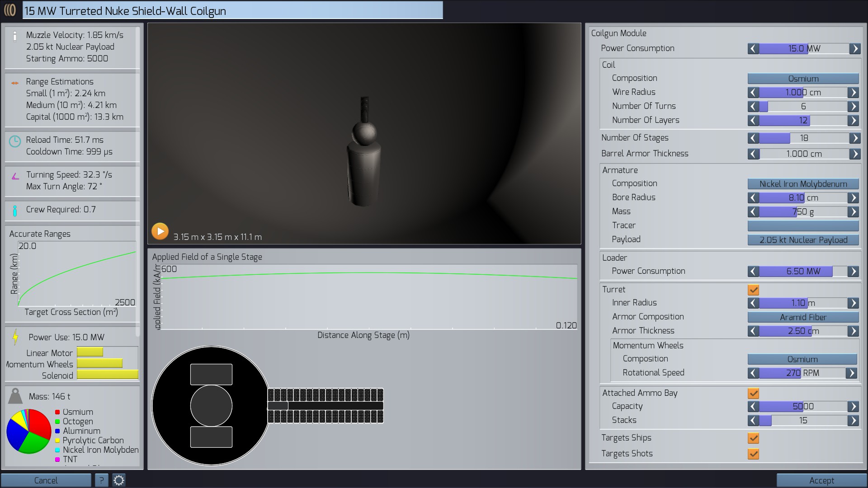Image resolution: width=868 pixels, height=488 pixels.
Task: Increase Barrel Armor Thickness
Action: (x=854, y=154)
